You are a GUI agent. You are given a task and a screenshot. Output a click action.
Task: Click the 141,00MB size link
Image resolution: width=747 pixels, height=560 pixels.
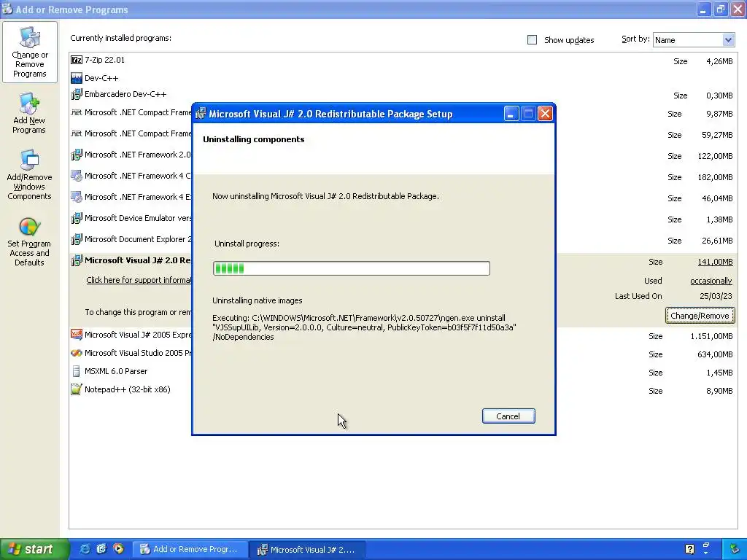[715, 262]
